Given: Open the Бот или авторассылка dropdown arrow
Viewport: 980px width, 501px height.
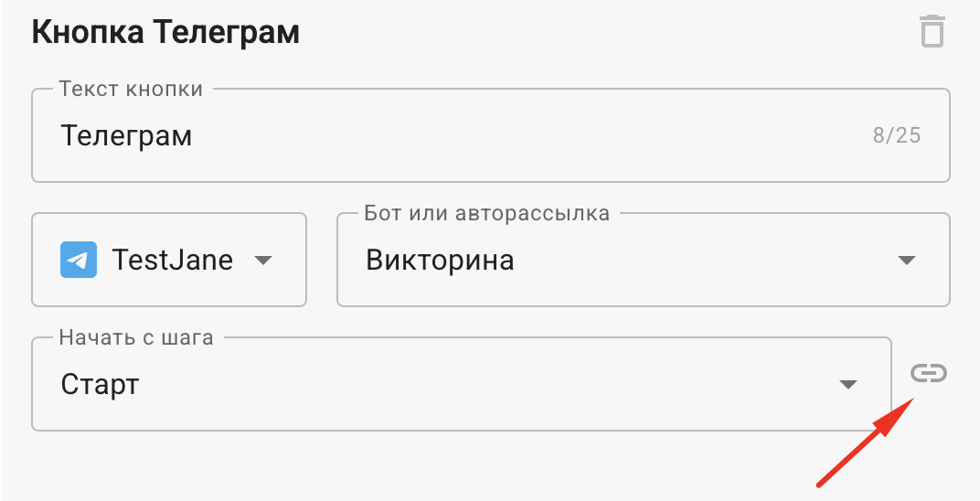Looking at the screenshot, I should coord(906,261).
